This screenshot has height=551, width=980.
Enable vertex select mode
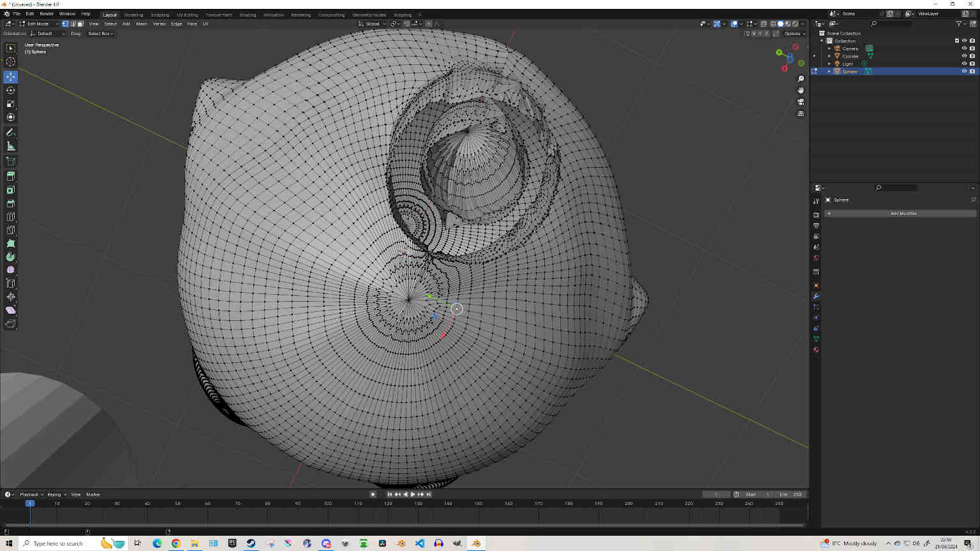tap(65, 24)
